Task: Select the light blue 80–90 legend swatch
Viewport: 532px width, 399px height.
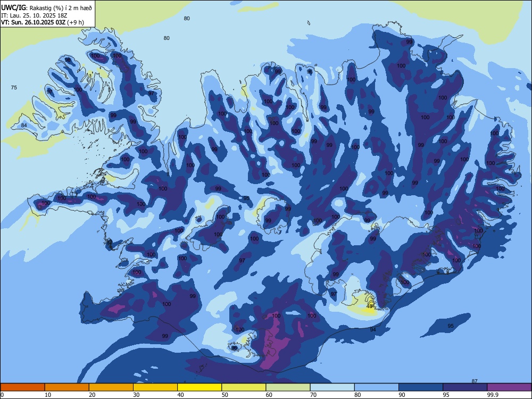Action: pyautogui.click(x=377, y=387)
